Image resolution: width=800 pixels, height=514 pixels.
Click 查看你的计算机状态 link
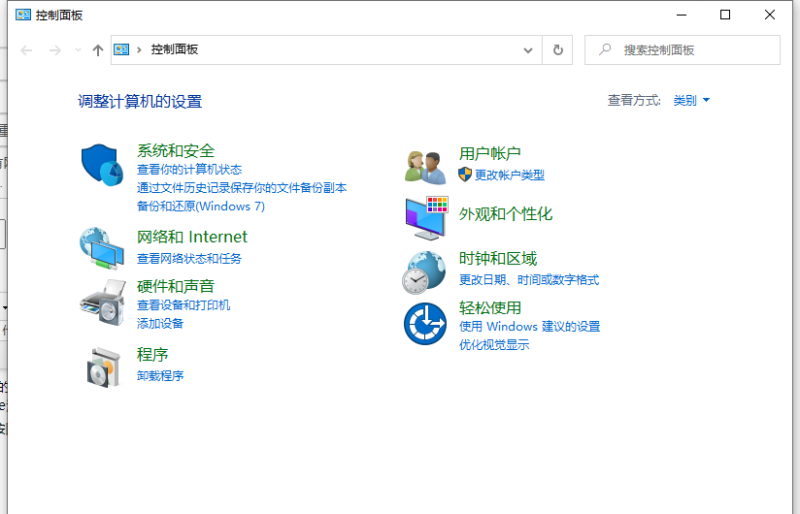(189, 169)
